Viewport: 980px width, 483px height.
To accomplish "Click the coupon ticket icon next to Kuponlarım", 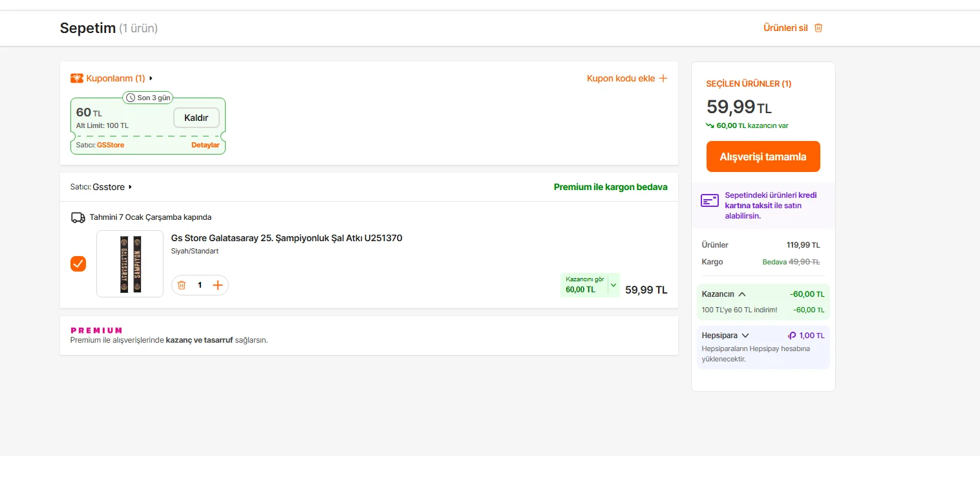I will (77, 78).
